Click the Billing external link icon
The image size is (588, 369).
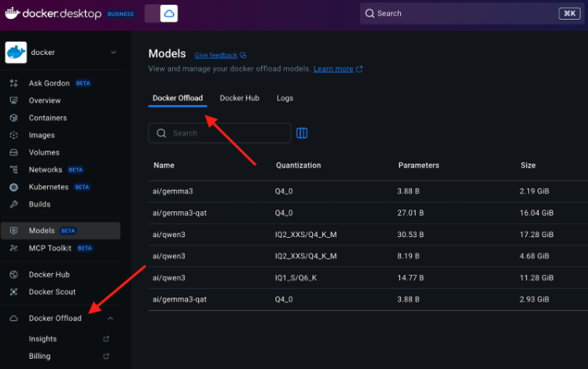(106, 356)
